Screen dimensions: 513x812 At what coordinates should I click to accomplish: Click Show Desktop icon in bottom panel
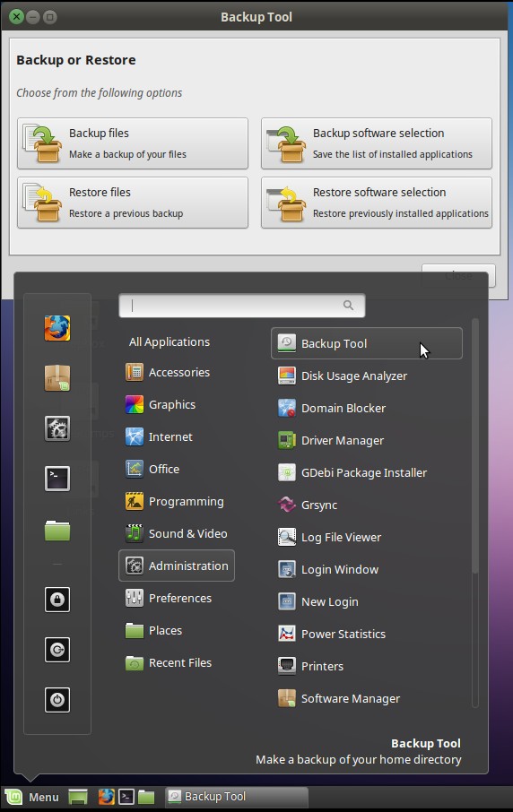[78, 797]
